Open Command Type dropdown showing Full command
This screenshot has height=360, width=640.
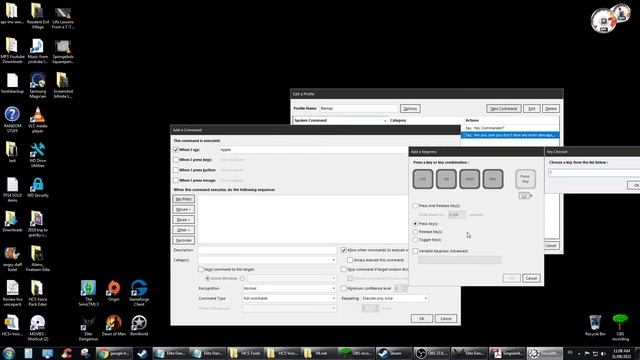point(289,298)
